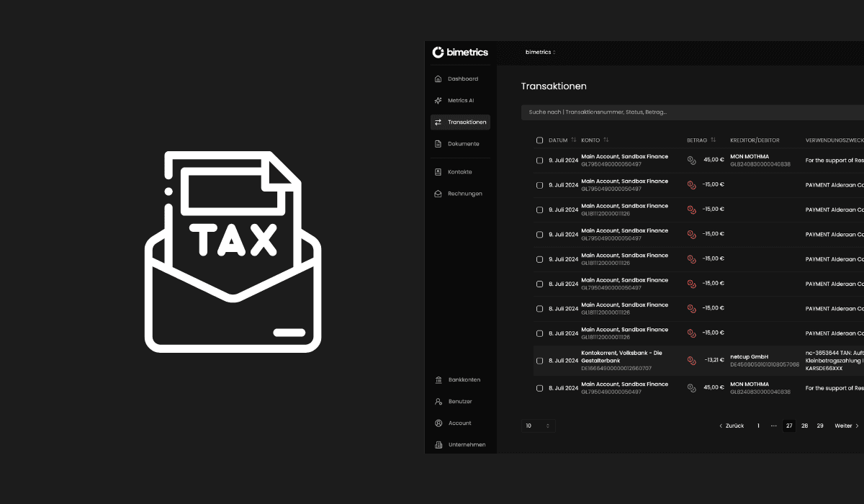Toggle the select-all checkbox in table header

(x=539, y=140)
